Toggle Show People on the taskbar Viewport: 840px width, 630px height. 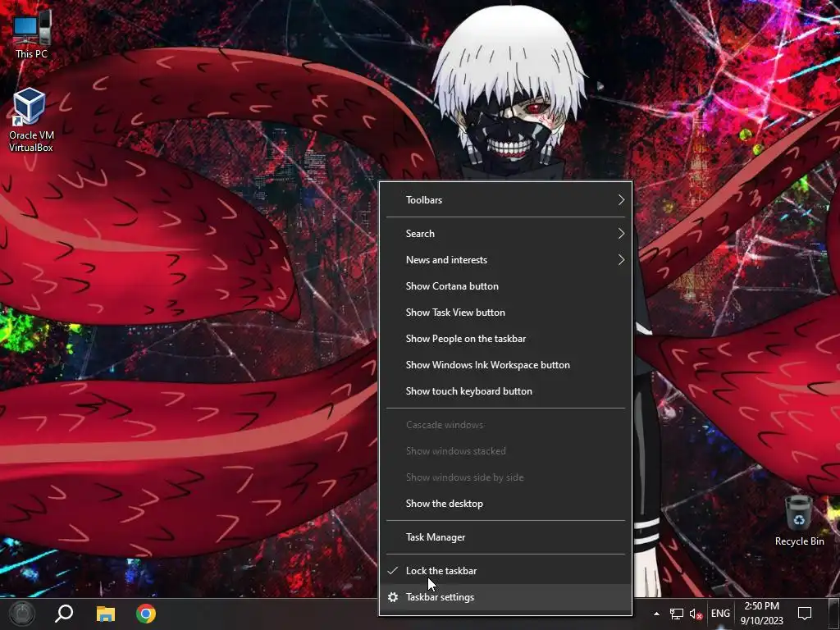tap(505, 339)
